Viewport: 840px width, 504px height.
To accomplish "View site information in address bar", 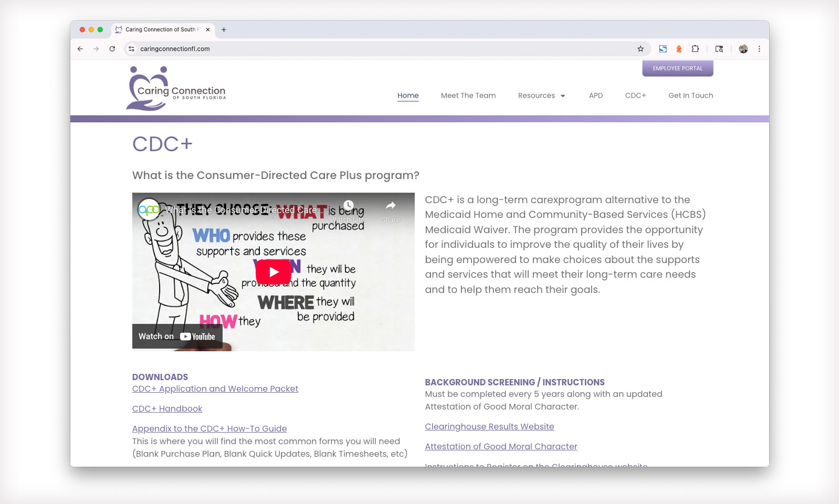I will click(132, 49).
